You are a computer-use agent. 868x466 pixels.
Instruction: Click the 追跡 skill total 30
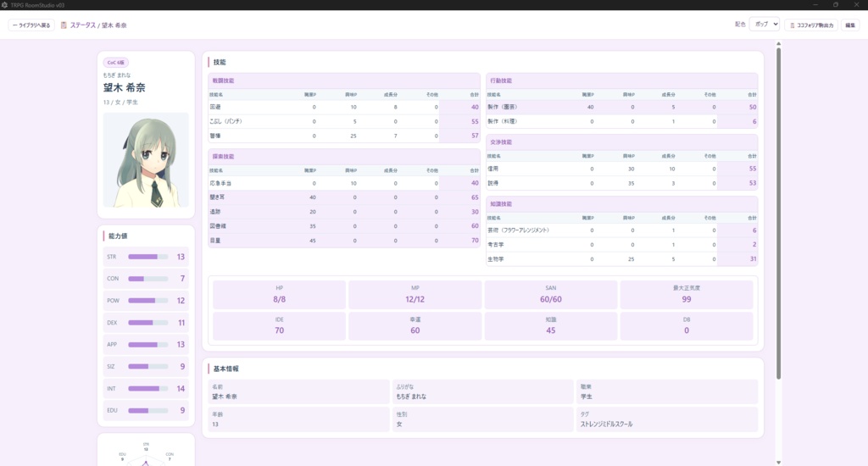pos(475,212)
